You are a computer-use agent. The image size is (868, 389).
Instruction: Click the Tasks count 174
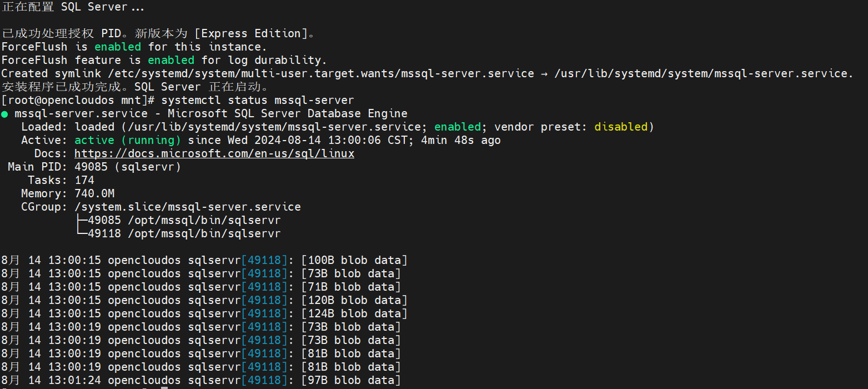tap(84, 181)
